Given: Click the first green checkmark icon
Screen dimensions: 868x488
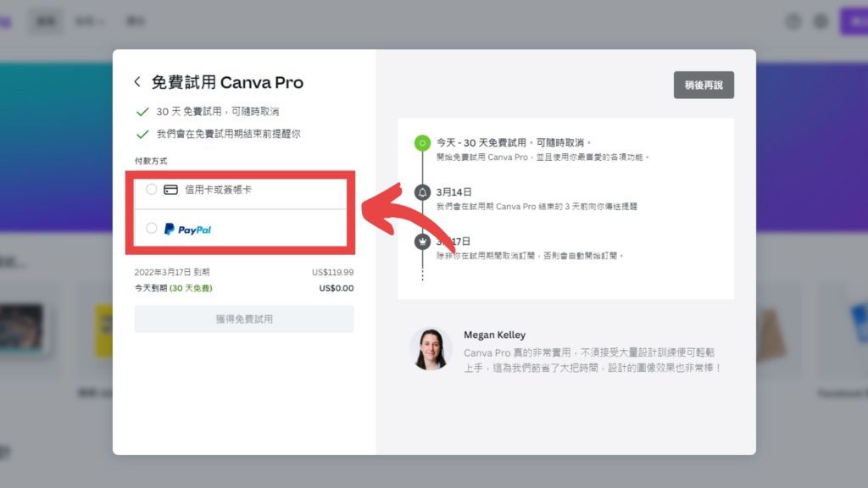Looking at the screenshot, I should point(142,112).
